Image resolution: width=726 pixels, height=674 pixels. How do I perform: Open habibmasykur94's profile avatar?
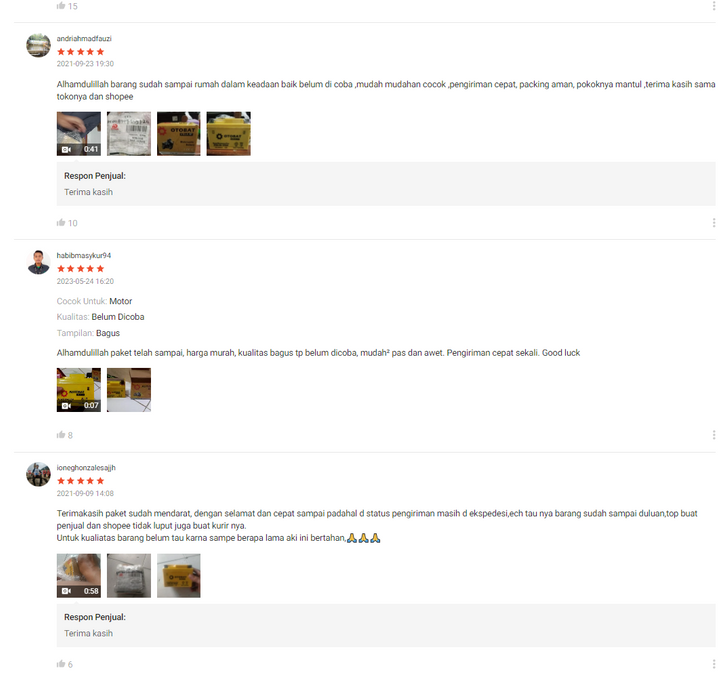[x=38, y=262]
